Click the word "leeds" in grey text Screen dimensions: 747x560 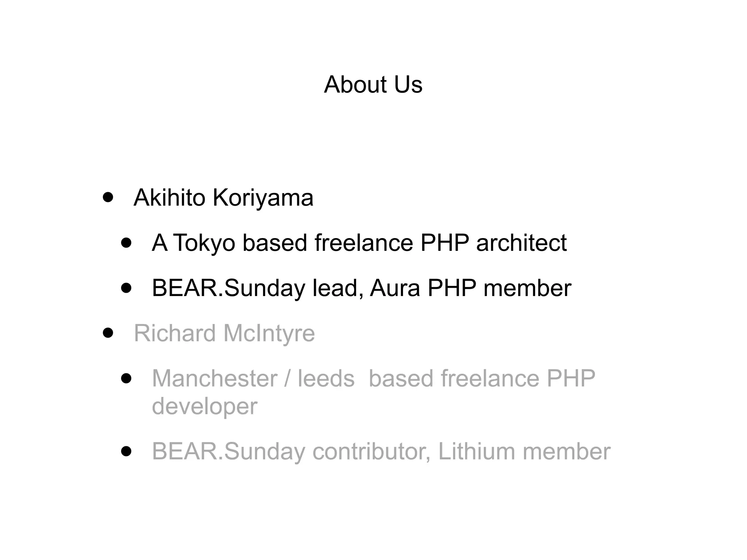point(326,378)
